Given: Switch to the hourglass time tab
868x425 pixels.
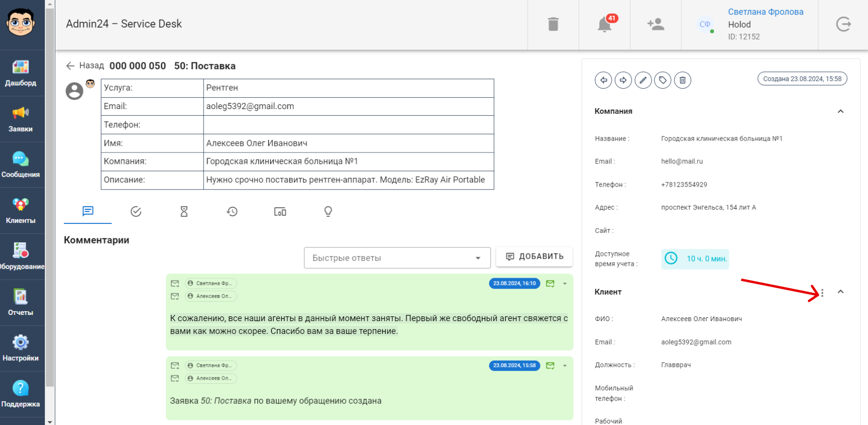Looking at the screenshot, I should [x=184, y=212].
